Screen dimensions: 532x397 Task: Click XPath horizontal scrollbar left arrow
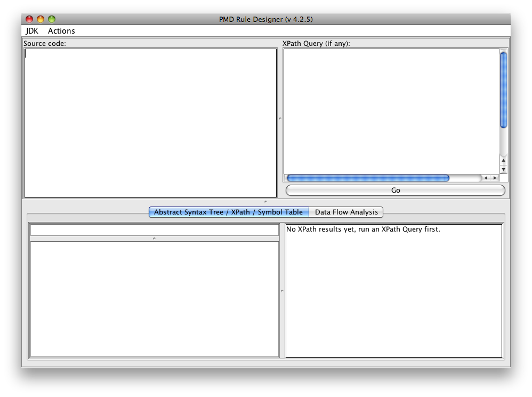point(486,178)
